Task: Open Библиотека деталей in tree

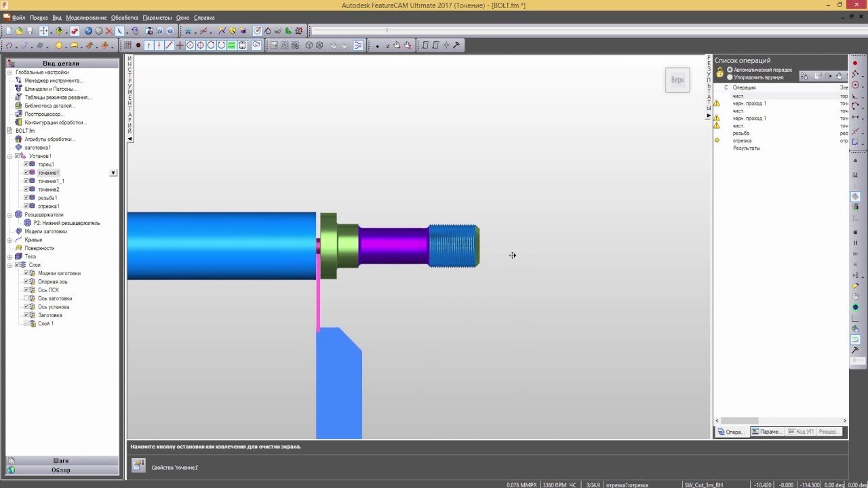Action: [x=49, y=106]
